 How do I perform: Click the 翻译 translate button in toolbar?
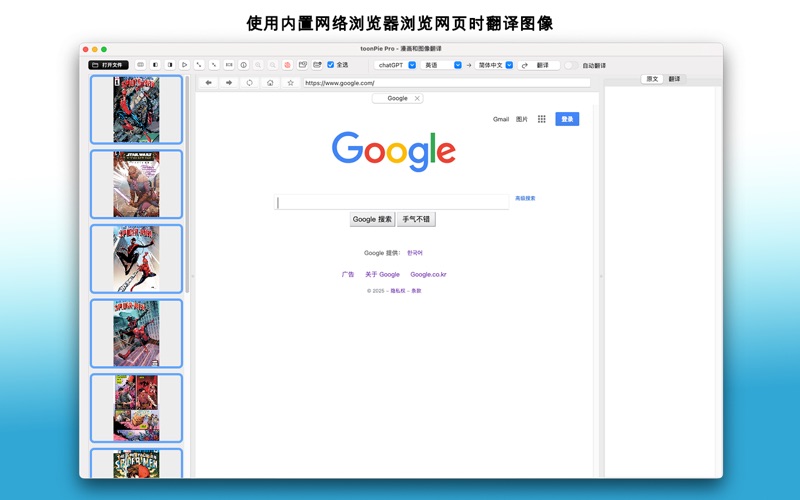click(x=539, y=65)
